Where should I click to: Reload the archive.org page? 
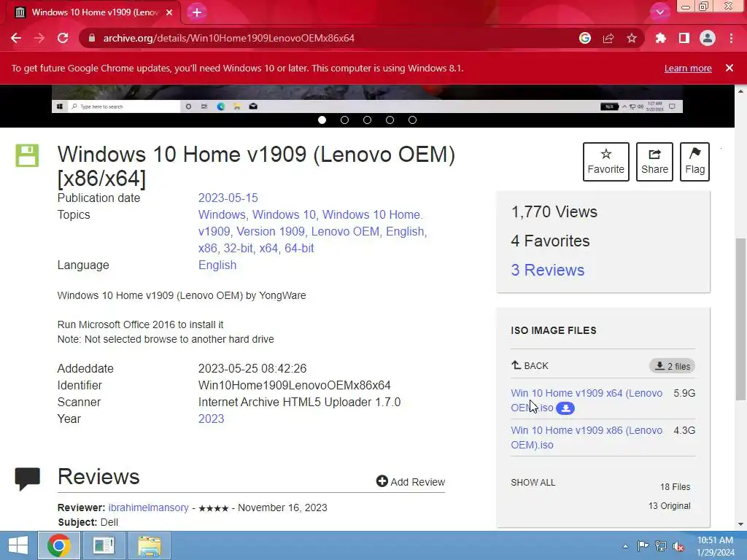(63, 38)
